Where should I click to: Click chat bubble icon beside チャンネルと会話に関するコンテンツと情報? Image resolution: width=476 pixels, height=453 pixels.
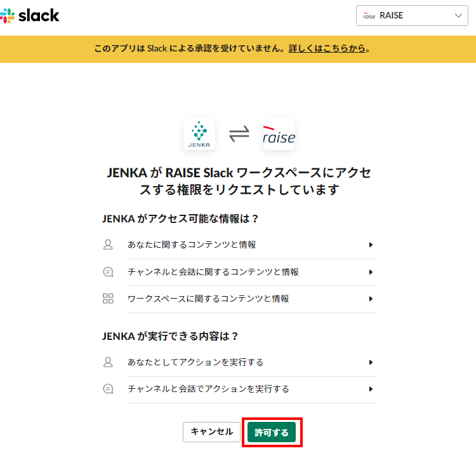coord(108,272)
